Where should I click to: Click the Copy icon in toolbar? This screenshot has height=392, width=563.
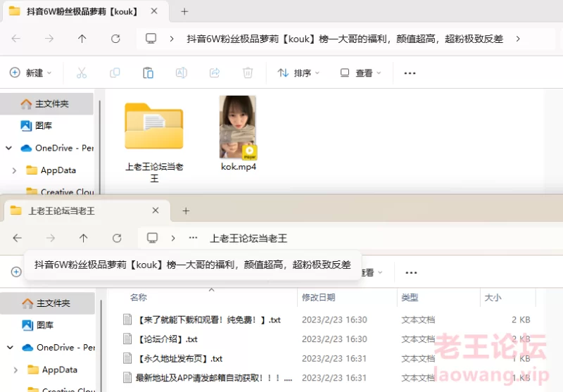[x=115, y=72]
